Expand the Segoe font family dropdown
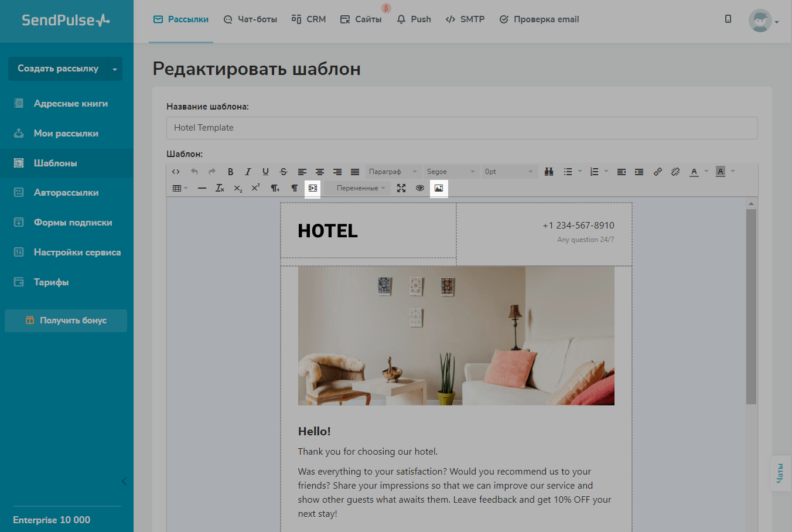Screen dimensions: 792x532 [450, 172]
